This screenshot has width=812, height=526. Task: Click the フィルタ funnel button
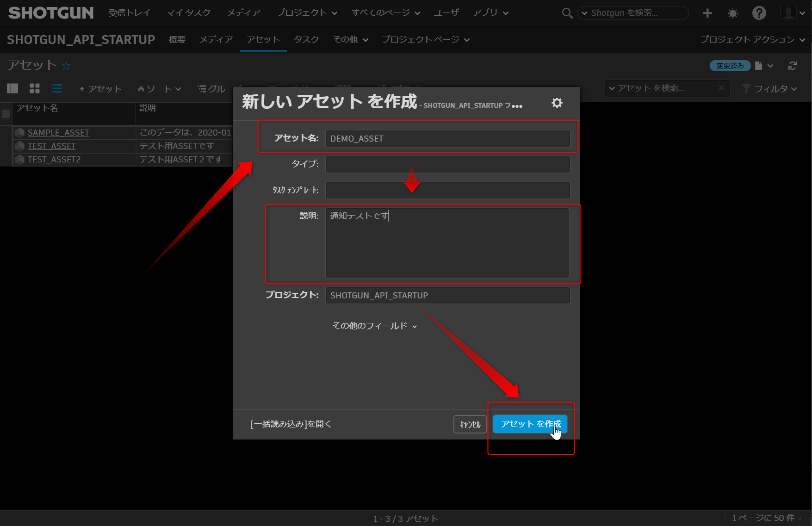769,88
